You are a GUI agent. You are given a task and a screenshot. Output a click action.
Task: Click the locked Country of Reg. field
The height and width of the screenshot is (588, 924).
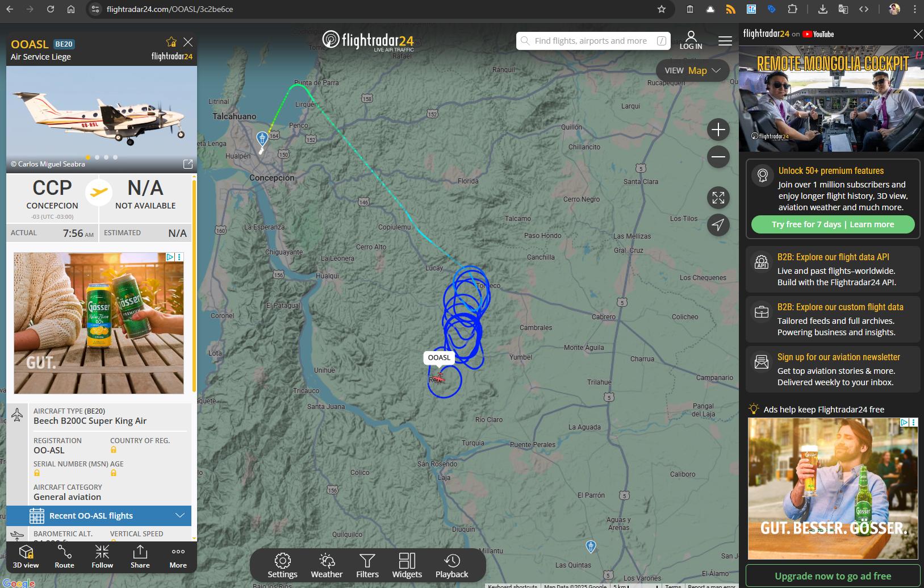114,450
